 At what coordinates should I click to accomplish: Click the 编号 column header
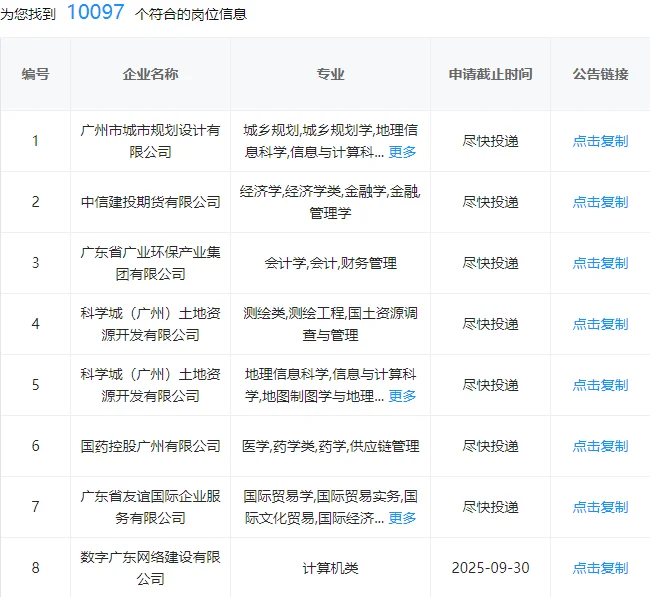click(x=36, y=74)
